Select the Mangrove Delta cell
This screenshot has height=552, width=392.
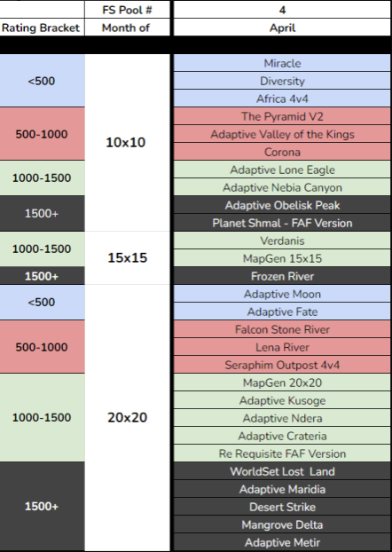click(x=282, y=524)
